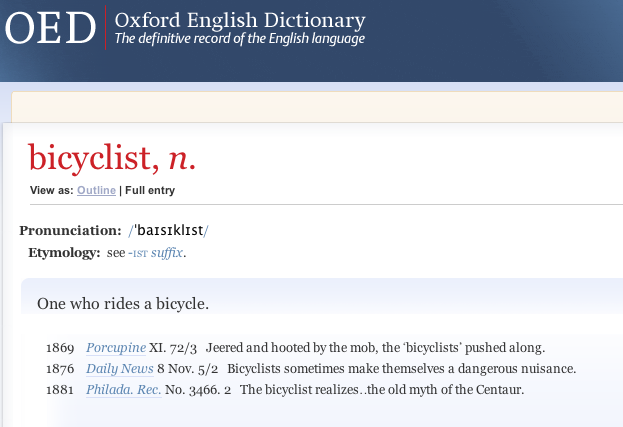Open the Oxford English Dictionary title link
Screen dimensions: 623x427
pyautogui.click(x=240, y=21)
